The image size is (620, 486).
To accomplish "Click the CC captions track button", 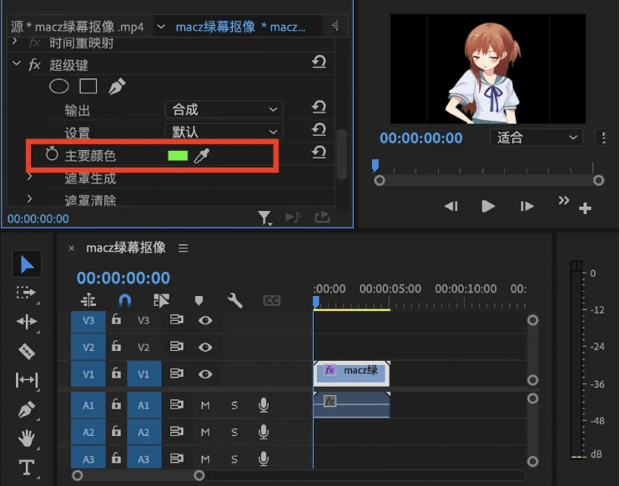I will coord(272,301).
